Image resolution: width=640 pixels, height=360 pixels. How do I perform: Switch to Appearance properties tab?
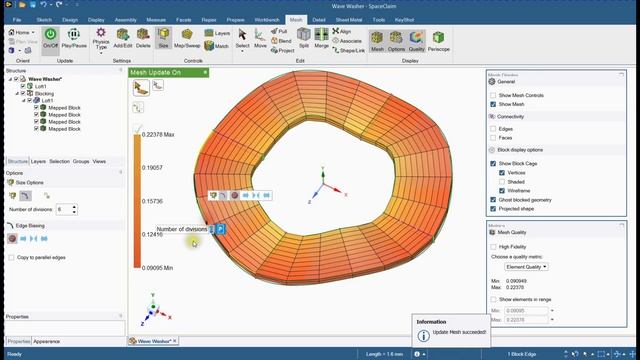(47, 341)
